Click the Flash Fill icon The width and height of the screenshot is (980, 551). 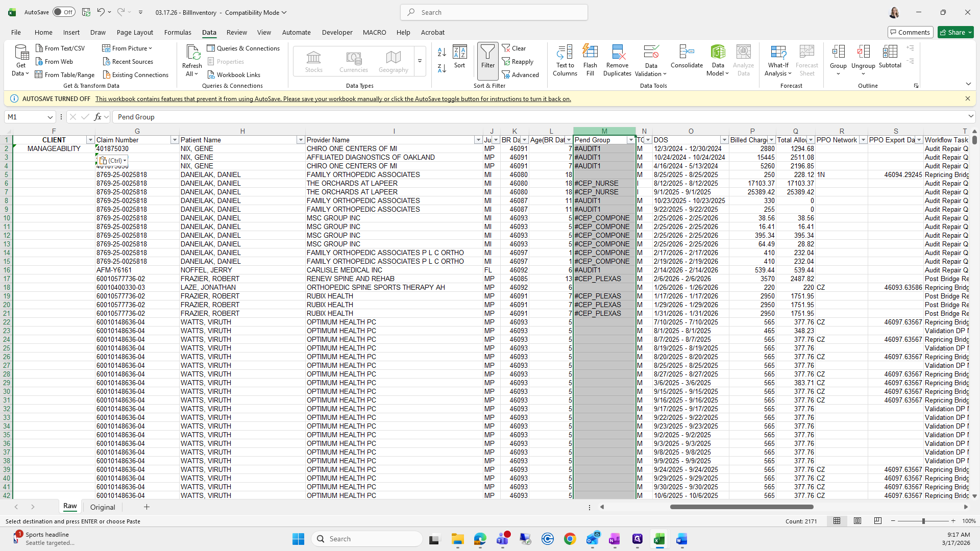point(590,60)
